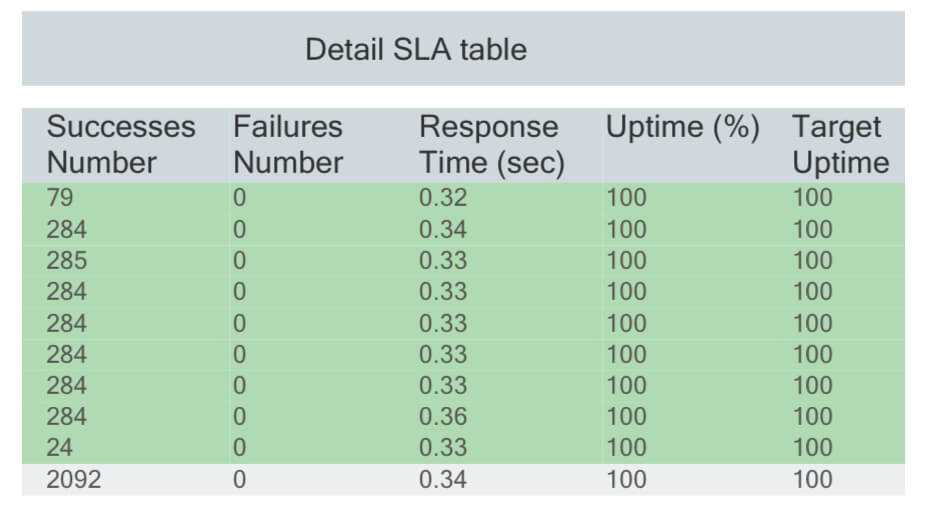The height and width of the screenshot is (512, 927).
Task: Click failures value in the 79 row
Action: coord(239,197)
